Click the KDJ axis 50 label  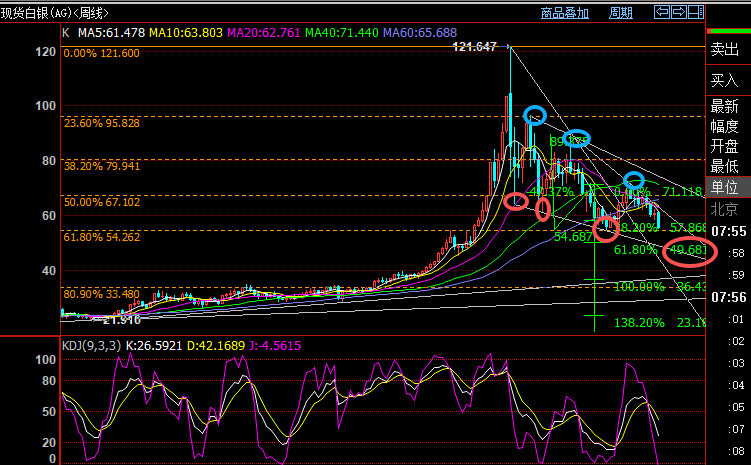[49, 411]
